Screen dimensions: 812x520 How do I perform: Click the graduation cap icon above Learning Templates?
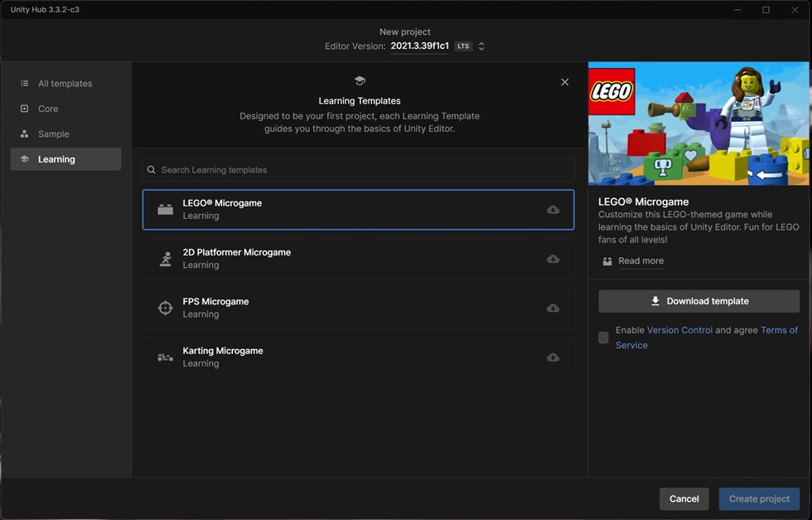pyautogui.click(x=360, y=80)
